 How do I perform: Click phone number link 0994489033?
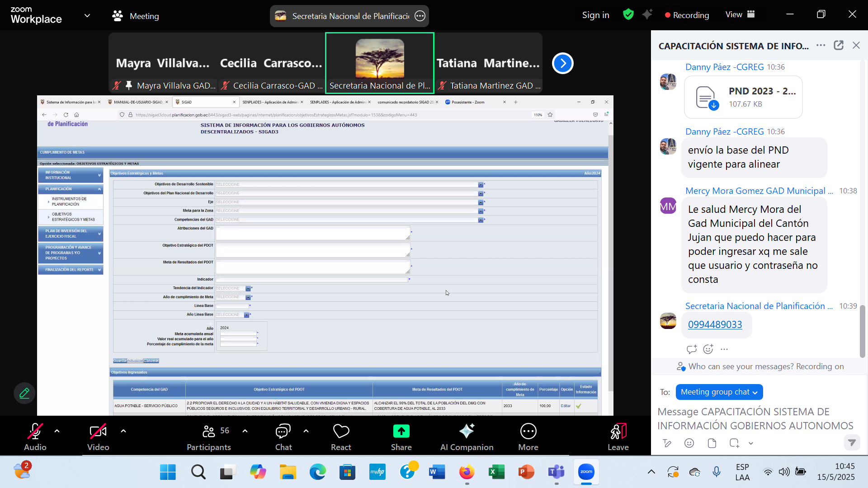[715, 324]
